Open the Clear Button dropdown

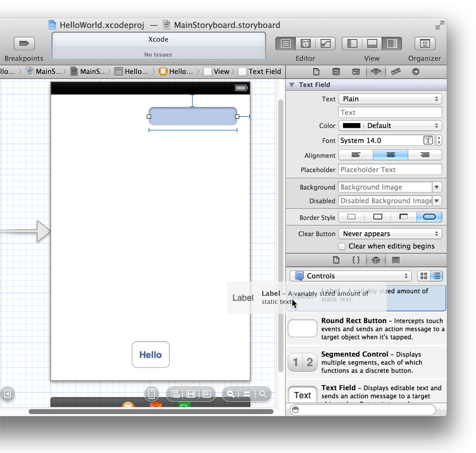point(390,234)
